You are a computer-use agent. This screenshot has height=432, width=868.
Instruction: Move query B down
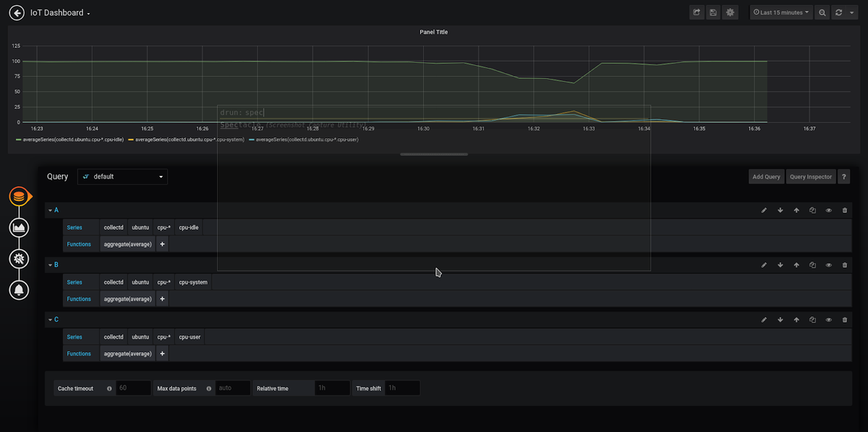pos(780,265)
